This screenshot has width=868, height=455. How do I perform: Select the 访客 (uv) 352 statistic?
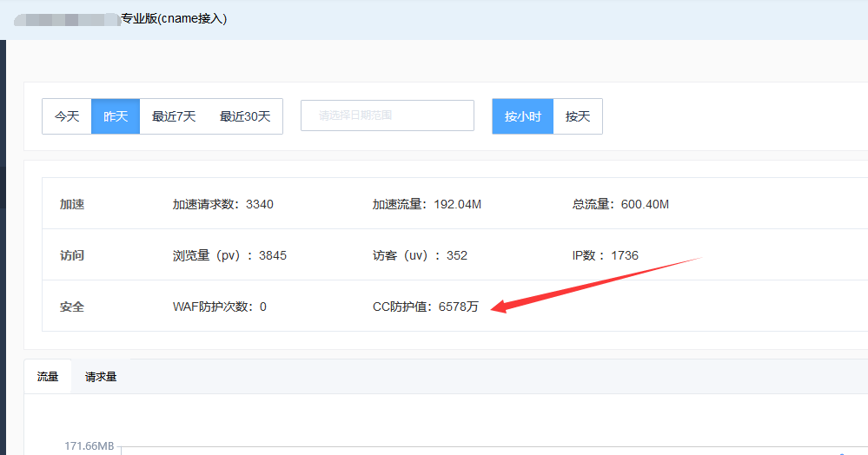tap(420, 256)
